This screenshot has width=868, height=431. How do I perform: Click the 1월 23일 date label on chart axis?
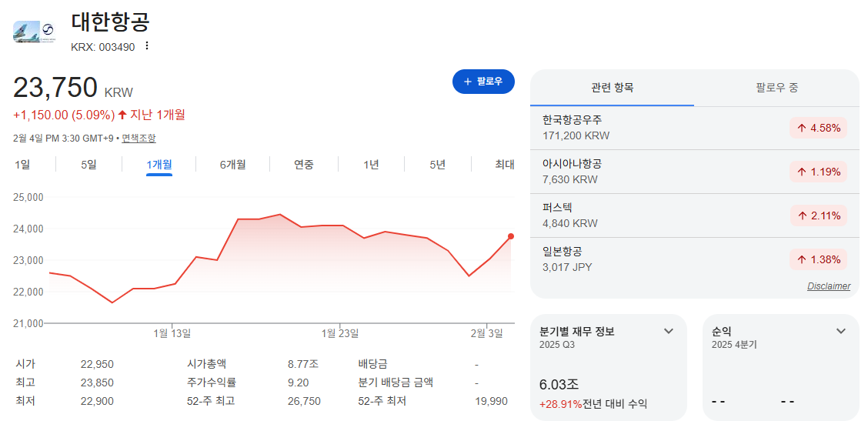[339, 333]
